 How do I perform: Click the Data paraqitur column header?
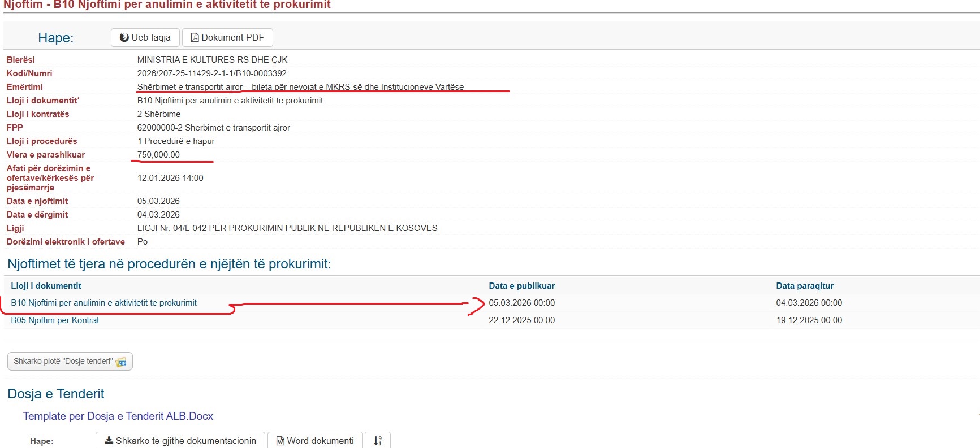pos(805,286)
